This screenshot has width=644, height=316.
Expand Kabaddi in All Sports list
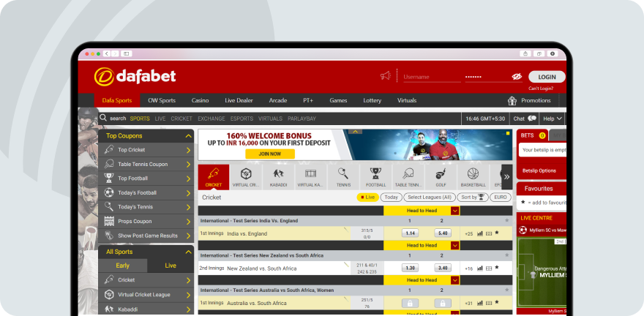pyautogui.click(x=146, y=309)
